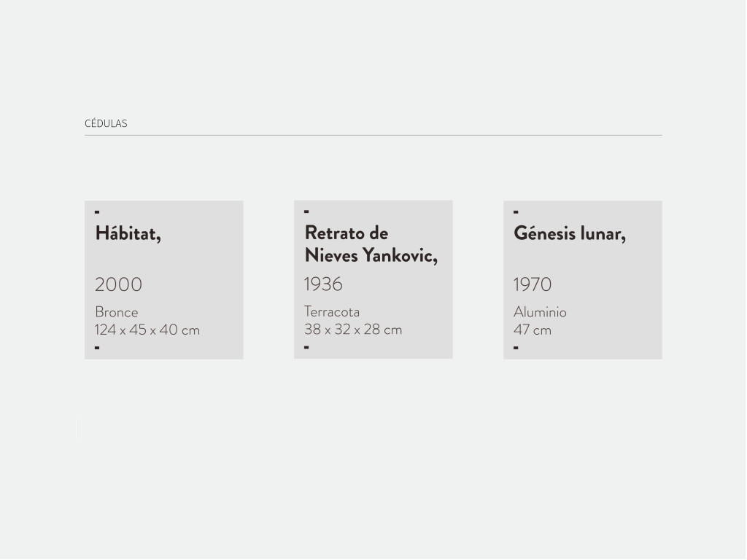This screenshot has width=747, height=560.
Task: Click the top dash on Retrato card
Action: coord(306,211)
